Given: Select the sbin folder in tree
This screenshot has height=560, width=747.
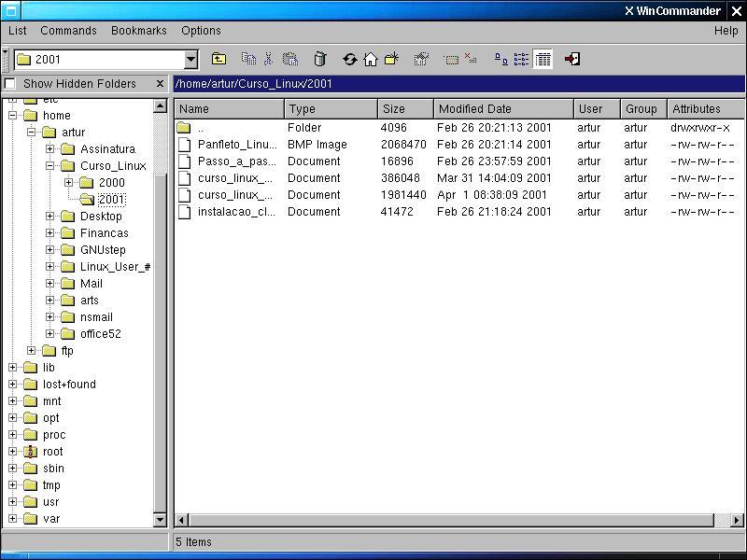Looking at the screenshot, I should coord(53,469).
